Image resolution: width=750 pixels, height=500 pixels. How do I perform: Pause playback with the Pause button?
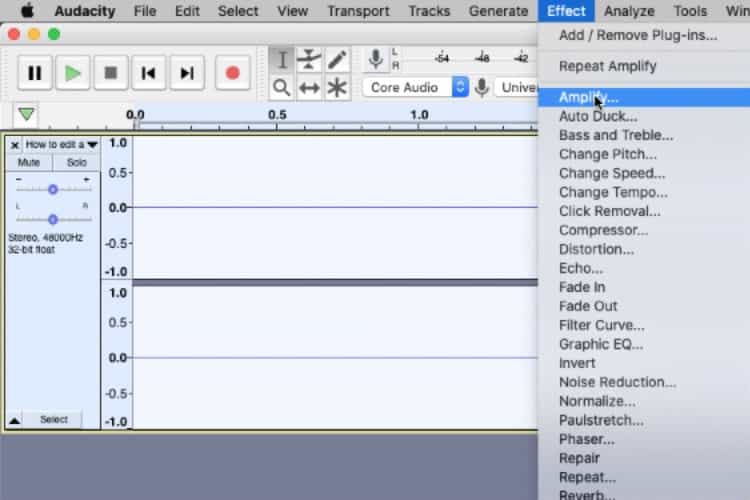tap(34, 73)
